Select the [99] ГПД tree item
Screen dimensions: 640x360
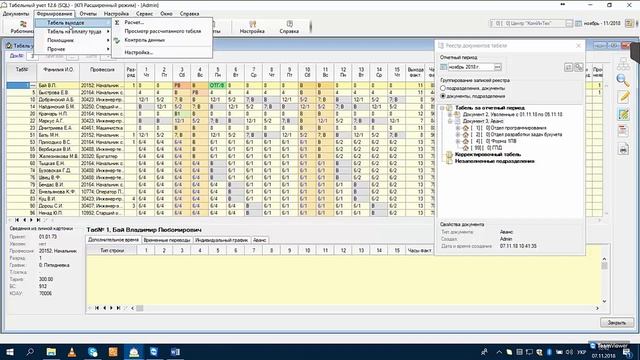pyautogui.click(x=487, y=148)
